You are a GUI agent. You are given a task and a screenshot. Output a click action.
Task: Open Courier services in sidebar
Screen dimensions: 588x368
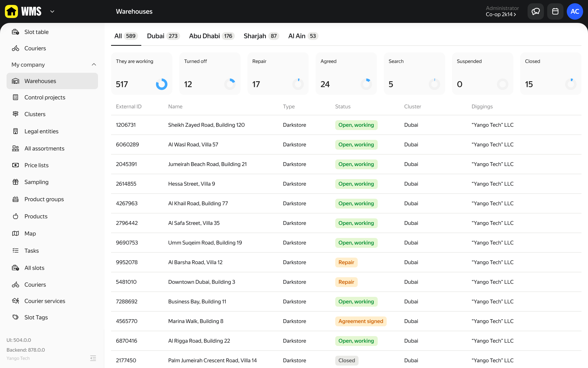tap(45, 301)
